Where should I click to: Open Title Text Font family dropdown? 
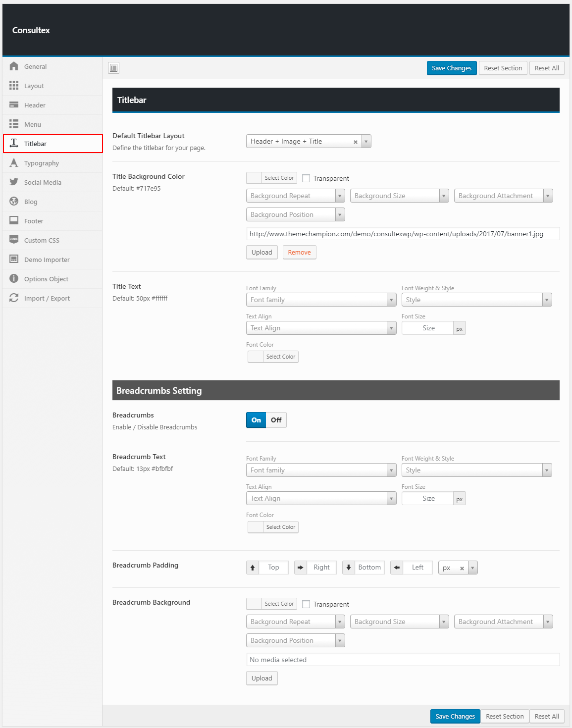tap(321, 300)
